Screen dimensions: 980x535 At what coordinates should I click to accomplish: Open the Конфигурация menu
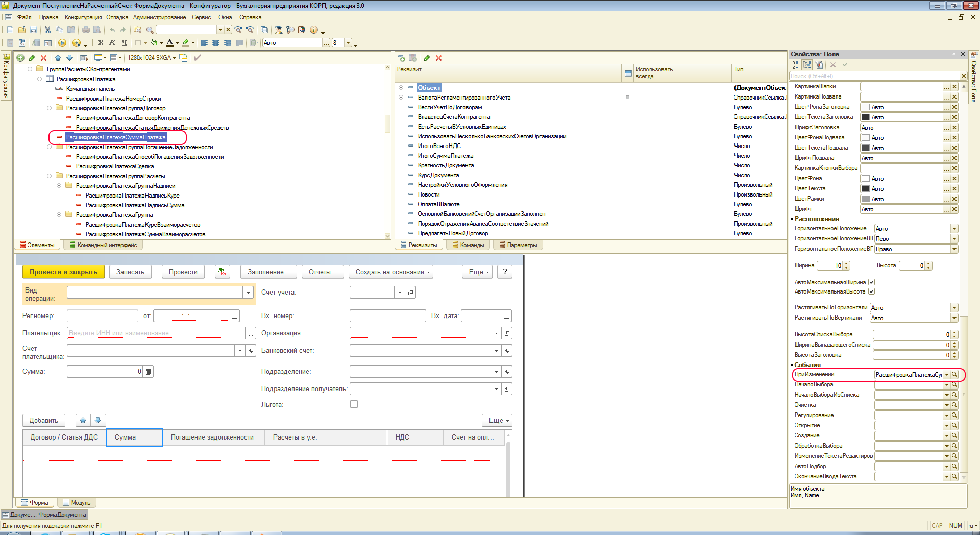click(83, 17)
